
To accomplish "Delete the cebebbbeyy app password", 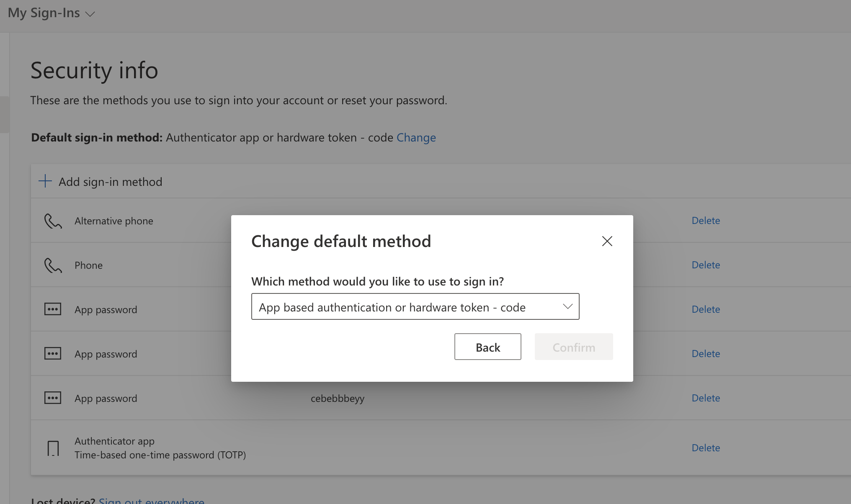I will pyautogui.click(x=705, y=398).
